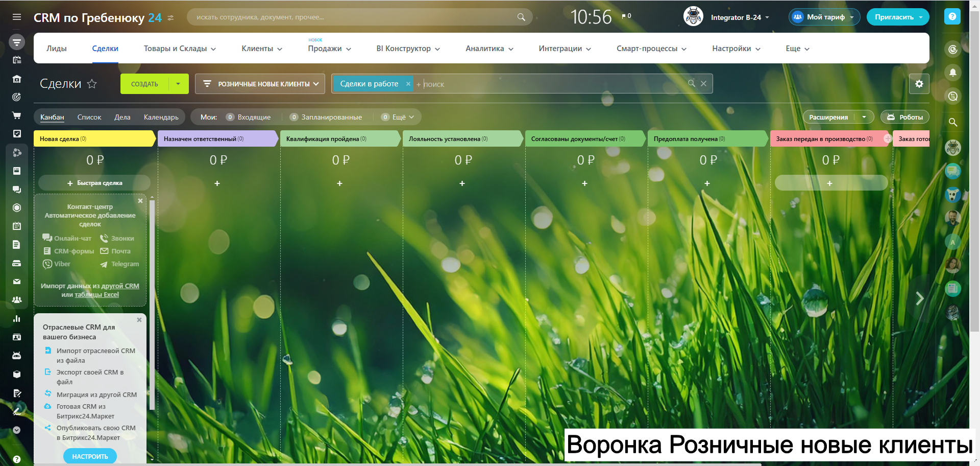Viewport: 980px width, 466px height.
Task: Expand the Смарт-процессы menu
Action: pyautogui.click(x=651, y=49)
